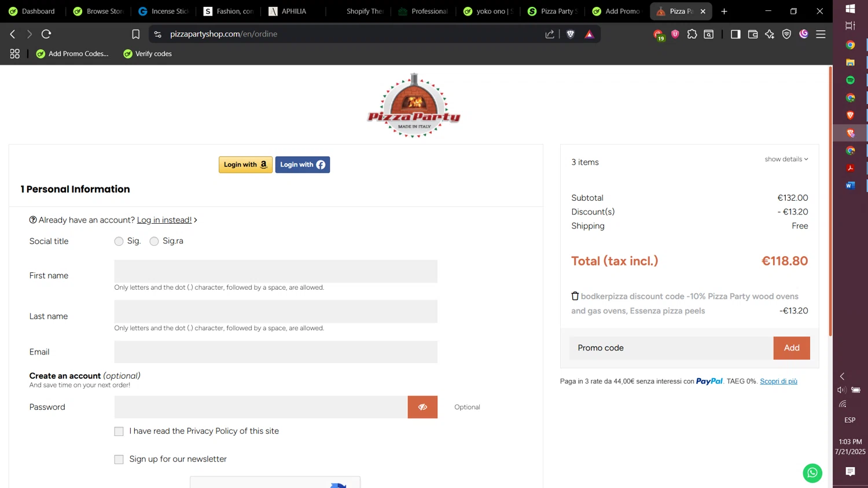Open Brave Rewards triangle icon
This screenshot has width=868, height=488.
click(x=590, y=34)
